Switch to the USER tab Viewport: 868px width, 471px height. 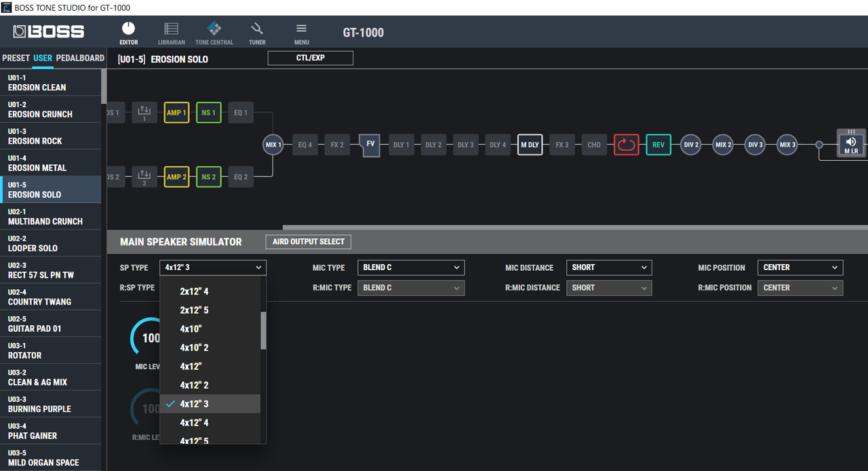click(43, 58)
